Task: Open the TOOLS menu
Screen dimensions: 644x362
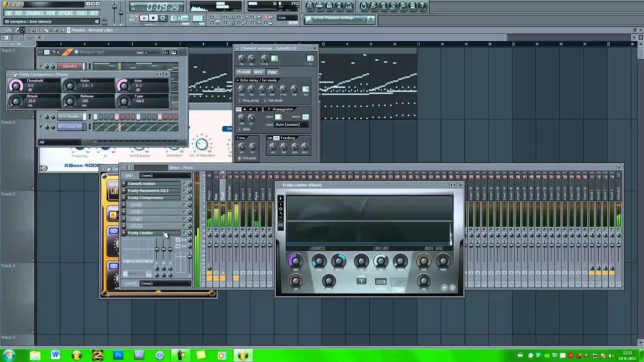Action: click(82, 13)
